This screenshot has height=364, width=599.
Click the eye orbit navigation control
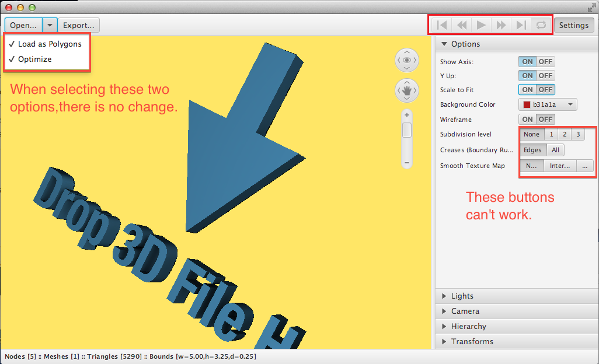pos(407,60)
